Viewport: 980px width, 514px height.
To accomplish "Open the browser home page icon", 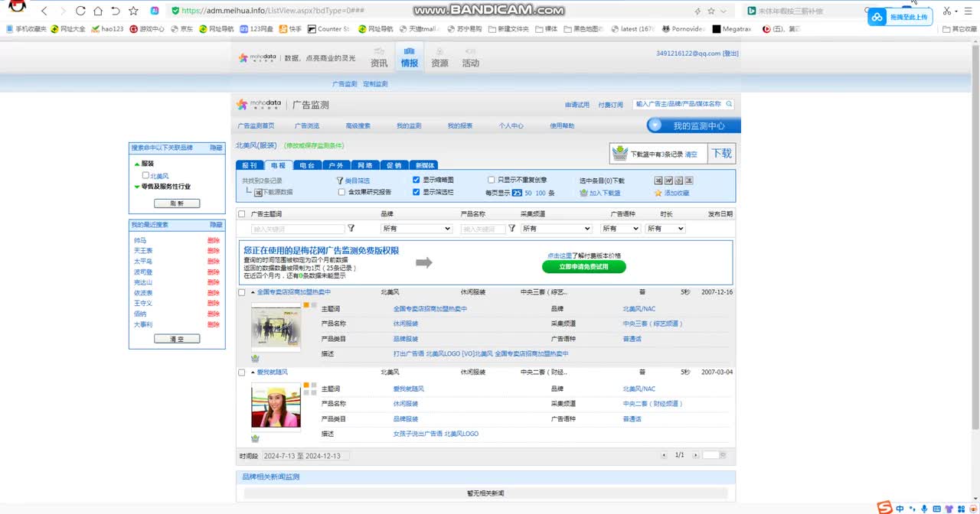I will (x=98, y=11).
